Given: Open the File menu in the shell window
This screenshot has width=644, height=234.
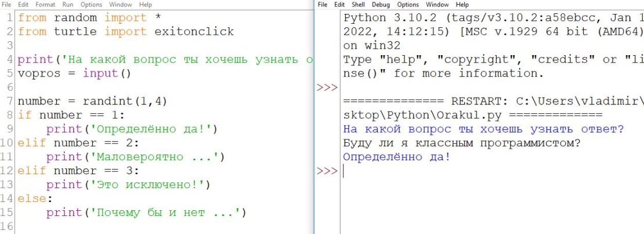Looking at the screenshot, I should tap(323, 5).
